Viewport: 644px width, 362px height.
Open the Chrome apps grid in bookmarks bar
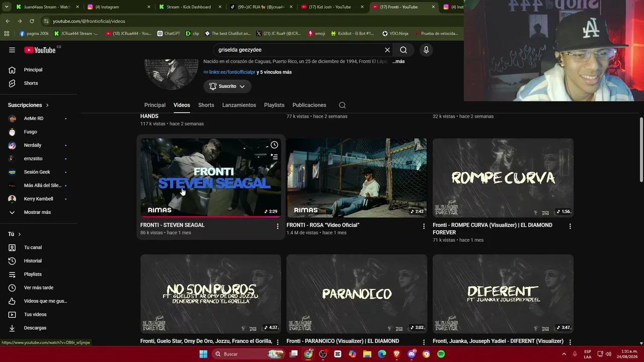click(x=7, y=34)
